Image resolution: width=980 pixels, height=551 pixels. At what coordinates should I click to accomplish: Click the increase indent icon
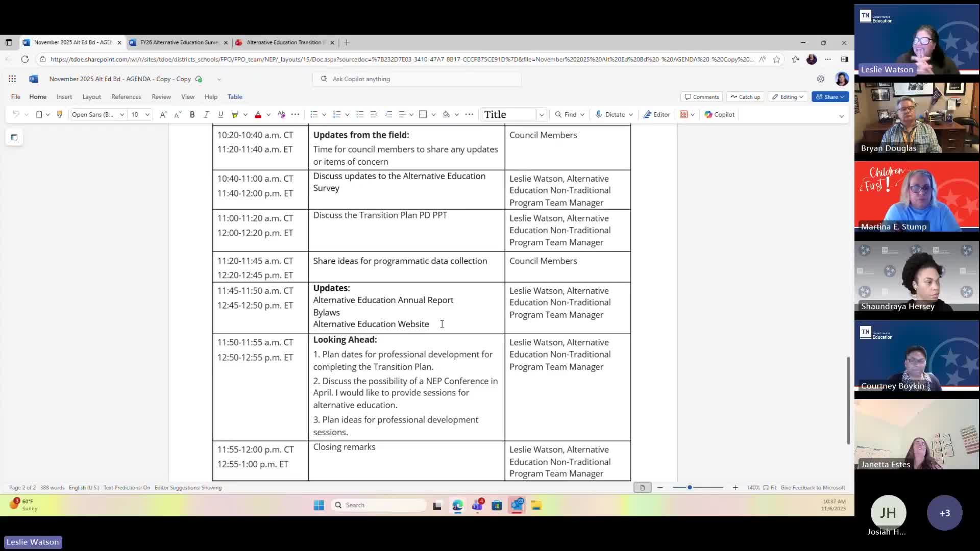388,115
